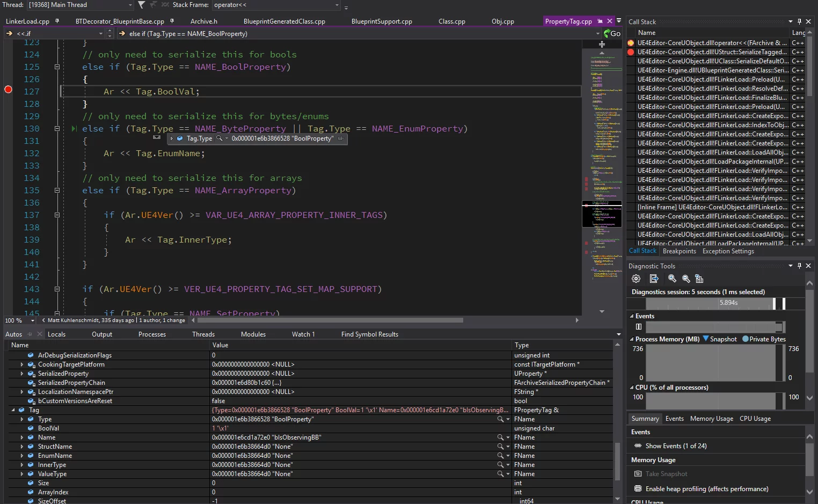This screenshot has height=504, width=818.
Task: Click the red breakpoint icon for UStruct::SerializeTagged frame
Action: (x=631, y=52)
